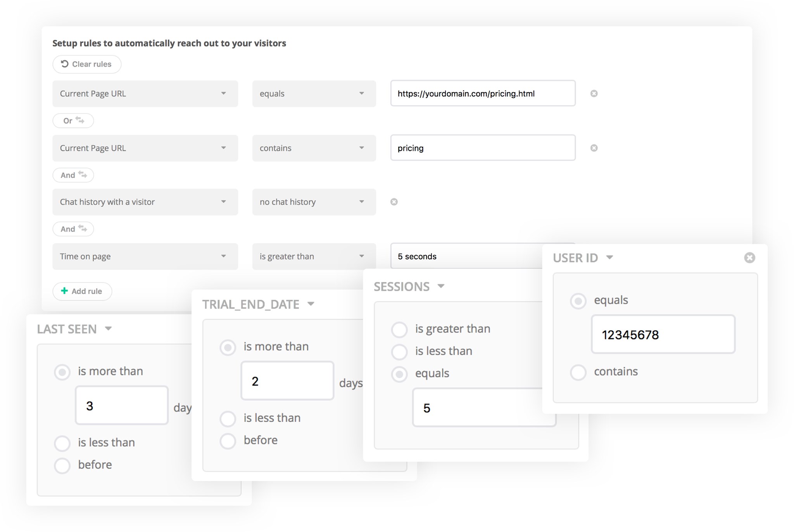Remove the pricing.html URL rule
794x532 pixels.
point(594,93)
